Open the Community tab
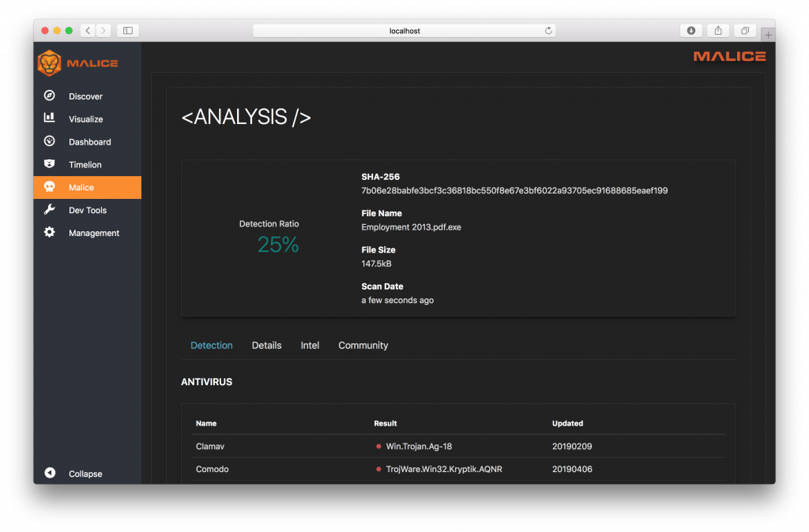This screenshot has width=809, height=532. 363,346
